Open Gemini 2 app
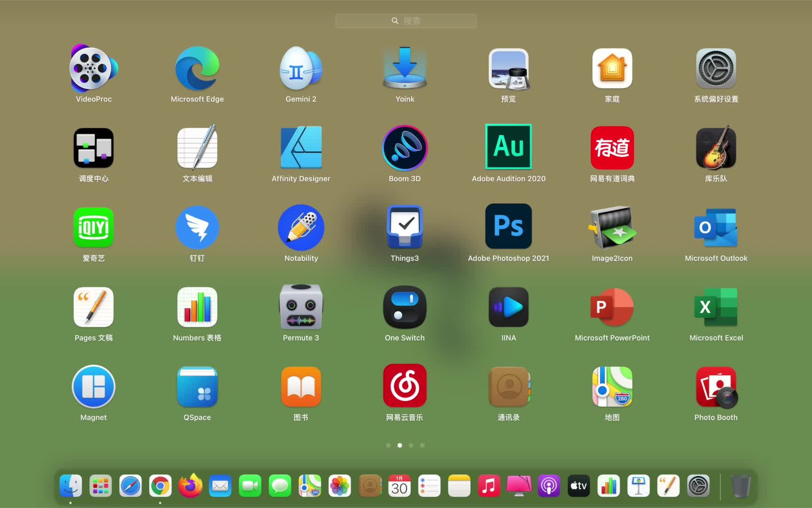This screenshot has height=508, width=812. point(301,69)
